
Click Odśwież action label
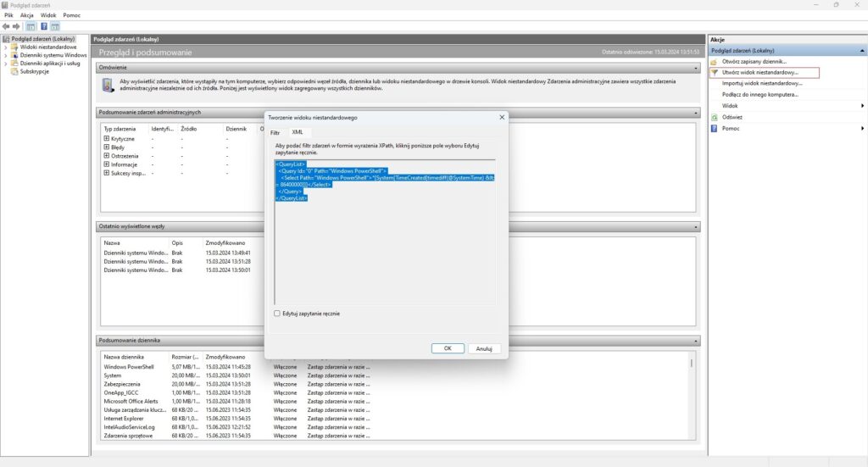(732, 117)
